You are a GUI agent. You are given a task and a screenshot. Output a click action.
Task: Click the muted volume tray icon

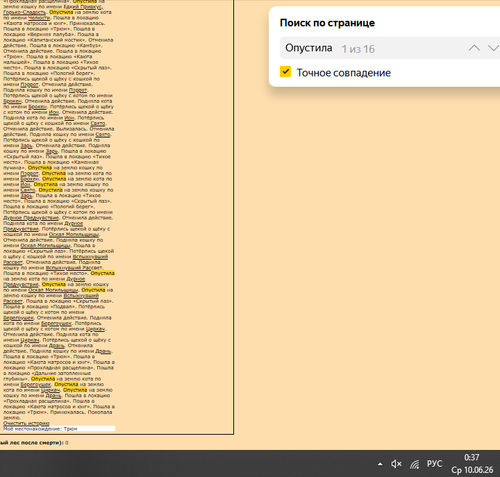(x=396, y=464)
